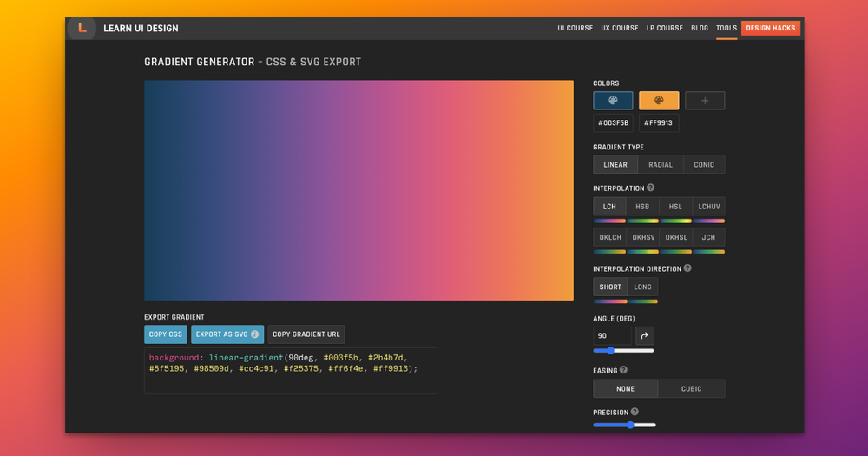Show Easing help question mark
This screenshot has width=868, height=456.
click(623, 370)
